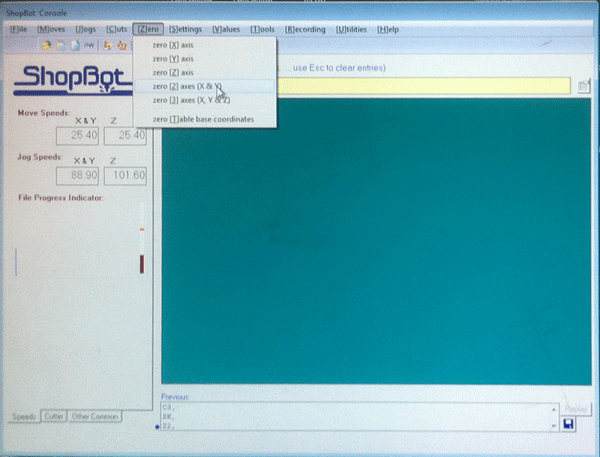Open the [R]ecording menu
This screenshot has height=457, width=600.
305,29
